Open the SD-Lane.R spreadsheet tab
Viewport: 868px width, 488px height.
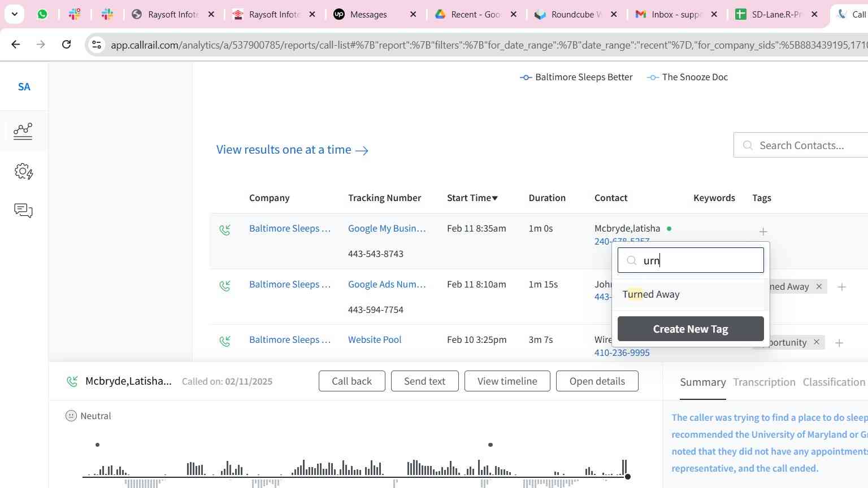(x=776, y=14)
